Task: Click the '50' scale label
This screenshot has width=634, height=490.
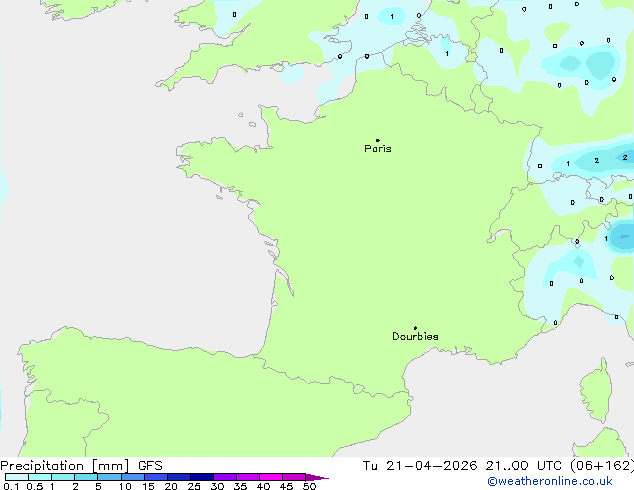Action: [309, 486]
